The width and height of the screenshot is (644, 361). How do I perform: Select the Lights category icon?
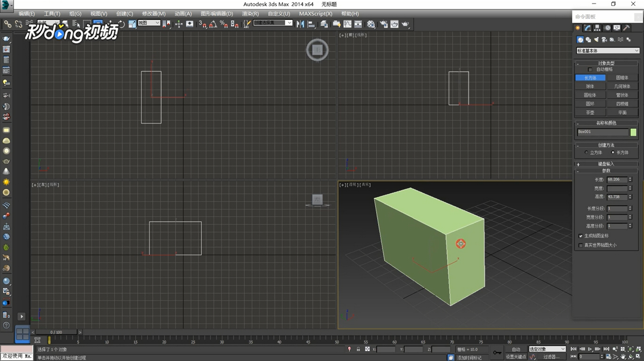[596, 40]
